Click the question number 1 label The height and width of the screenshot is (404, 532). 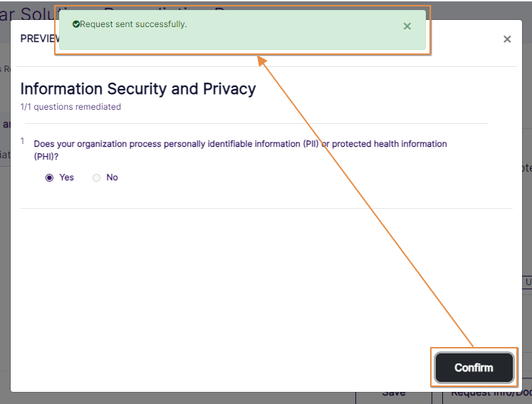pos(23,141)
